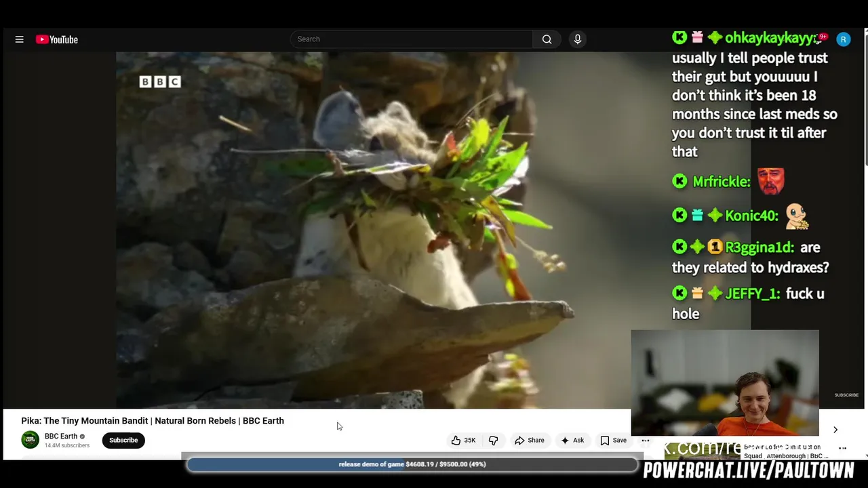Screen dimensions: 868x488
Task: Share the Pika video
Action: click(x=529, y=441)
